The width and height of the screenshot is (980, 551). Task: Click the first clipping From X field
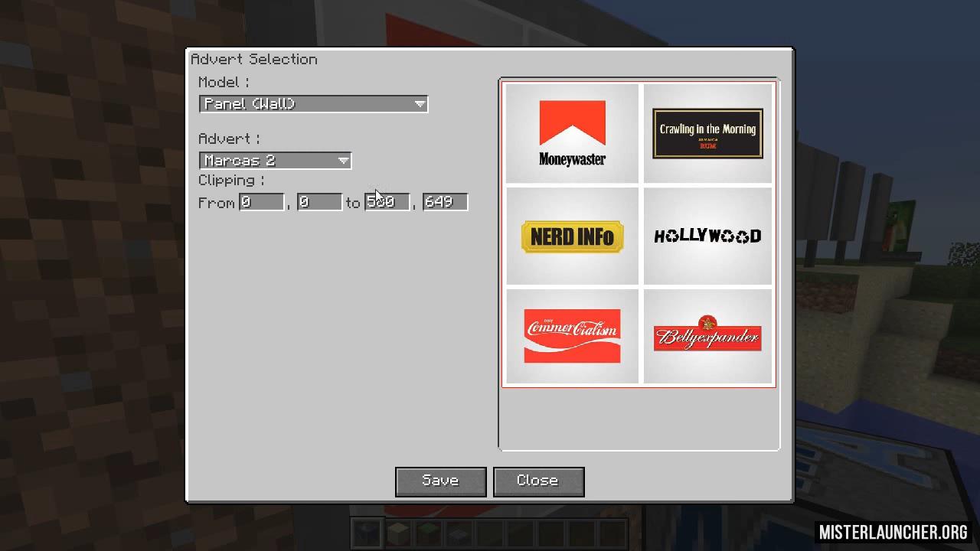pos(262,202)
